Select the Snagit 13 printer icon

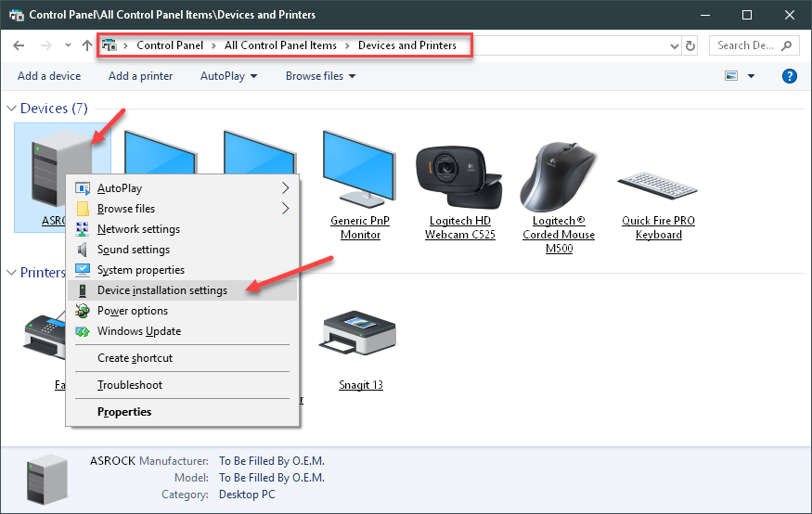click(x=358, y=332)
